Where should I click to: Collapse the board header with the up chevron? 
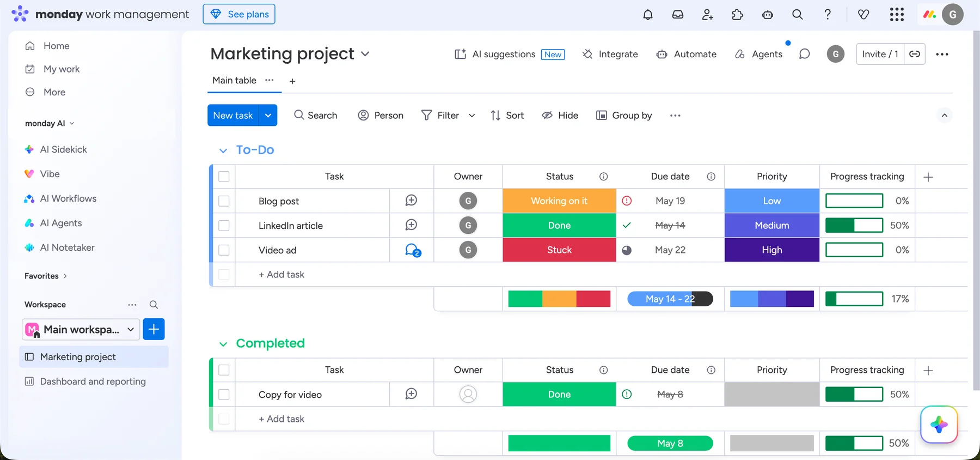(945, 115)
